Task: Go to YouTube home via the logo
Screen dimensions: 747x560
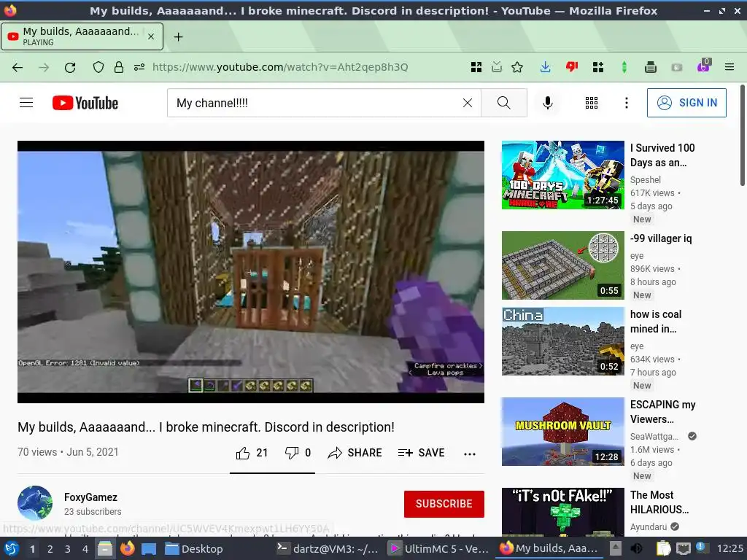Action: pos(85,103)
